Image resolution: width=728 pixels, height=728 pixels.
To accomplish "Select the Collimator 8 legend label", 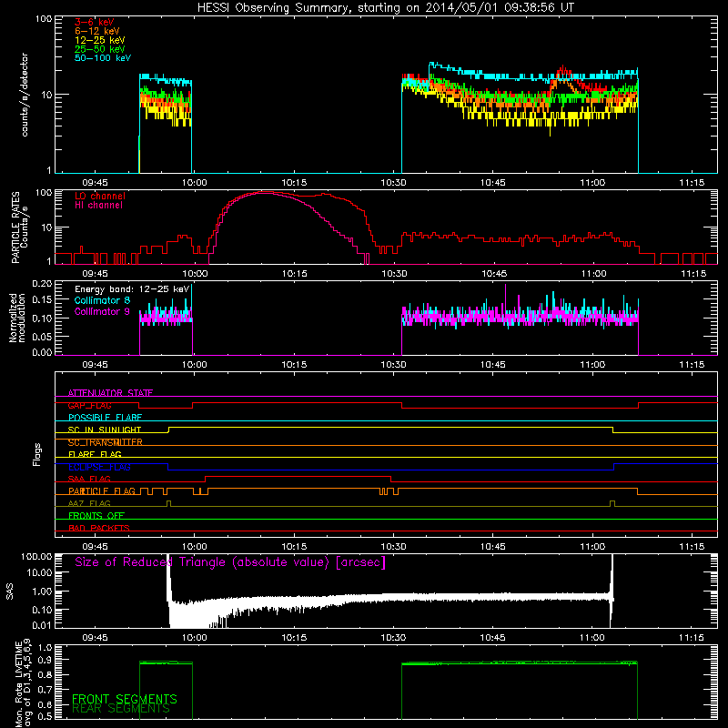I will [102, 300].
